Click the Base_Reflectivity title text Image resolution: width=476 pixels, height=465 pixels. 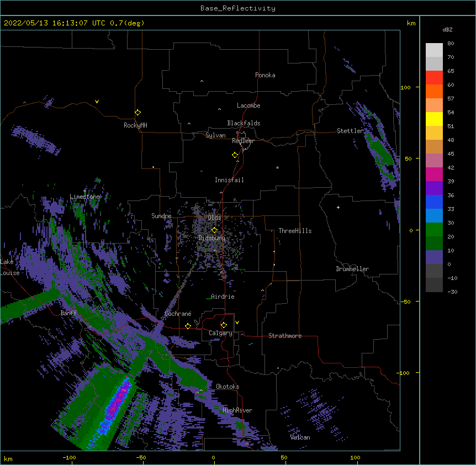click(238, 8)
